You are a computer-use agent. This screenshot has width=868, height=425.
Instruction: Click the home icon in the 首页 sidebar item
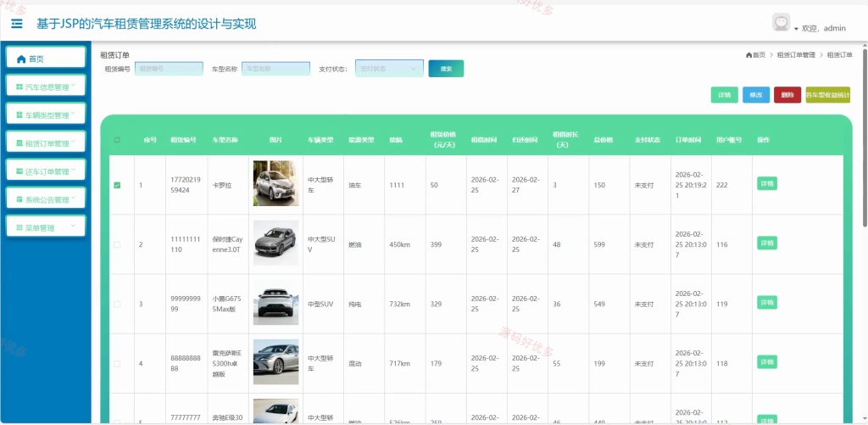pyautogui.click(x=21, y=59)
